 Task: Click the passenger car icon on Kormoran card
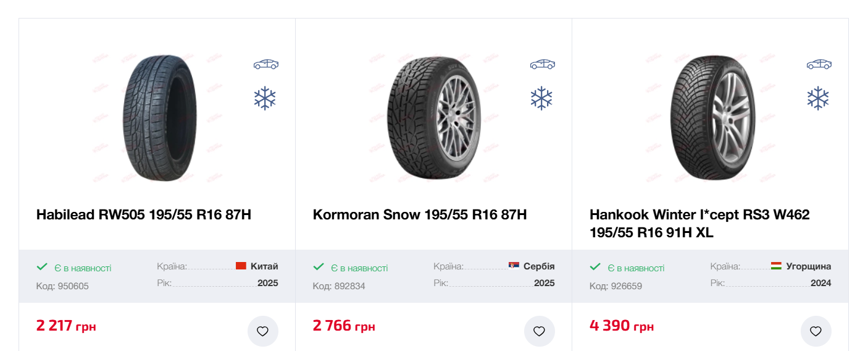point(542,64)
